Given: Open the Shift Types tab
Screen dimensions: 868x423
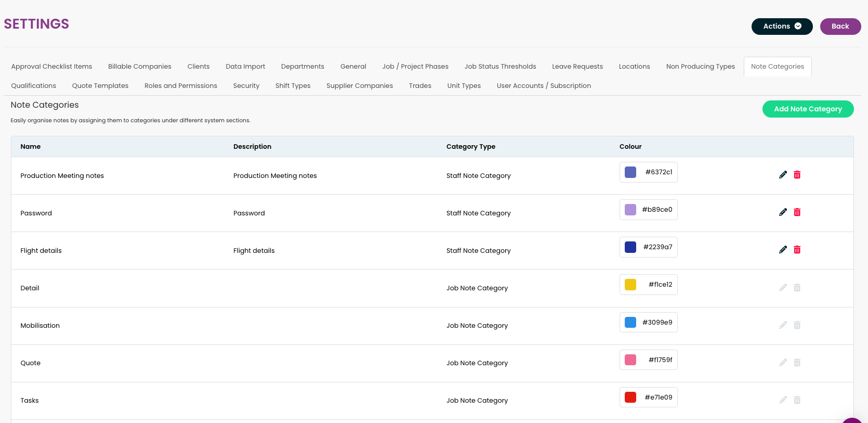Looking at the screenshot, I should pyautogui.click(x=293, y=86).
